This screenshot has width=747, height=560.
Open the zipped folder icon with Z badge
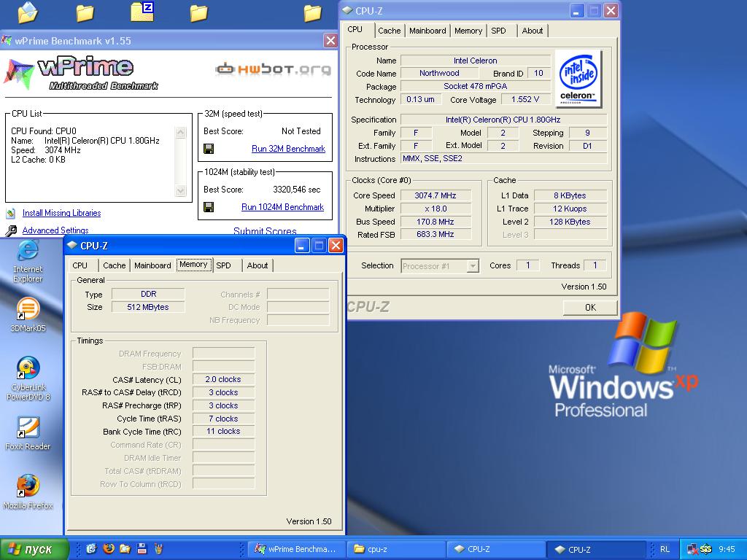(142, 12)
